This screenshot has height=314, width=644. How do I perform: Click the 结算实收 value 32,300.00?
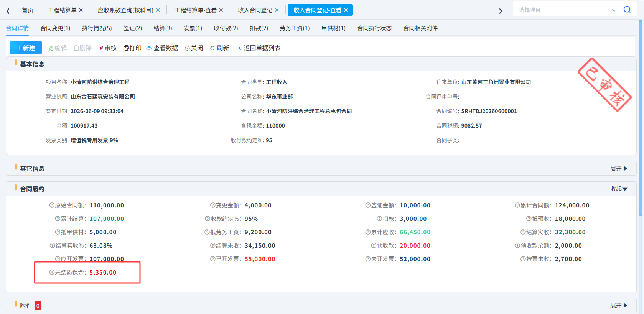570,232
